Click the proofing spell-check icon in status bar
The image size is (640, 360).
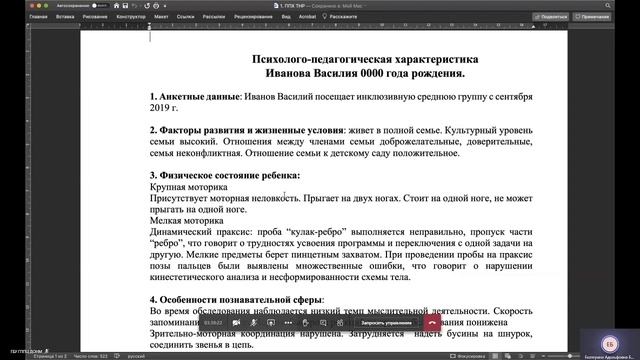tap(117, 356)
